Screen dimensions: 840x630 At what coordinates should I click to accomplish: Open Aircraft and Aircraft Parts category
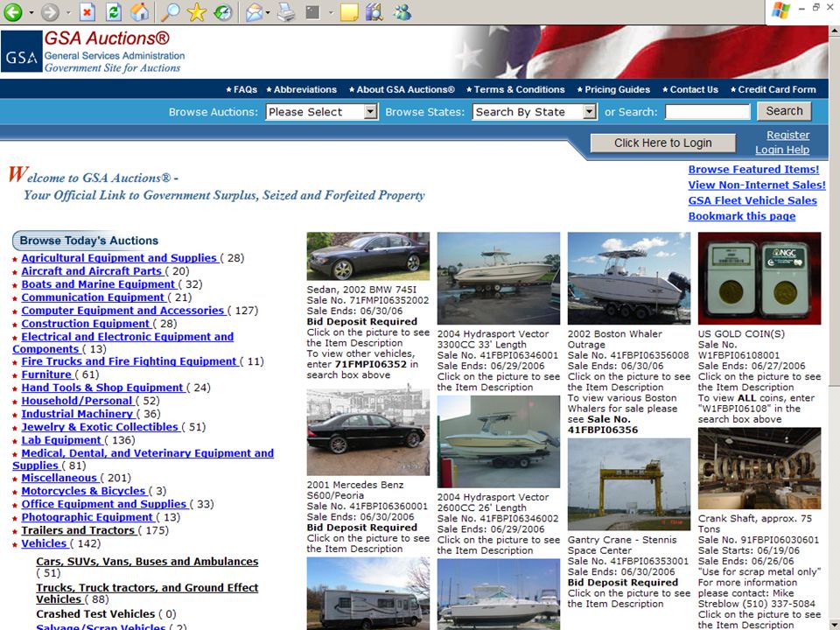click(x=91, y=271)
